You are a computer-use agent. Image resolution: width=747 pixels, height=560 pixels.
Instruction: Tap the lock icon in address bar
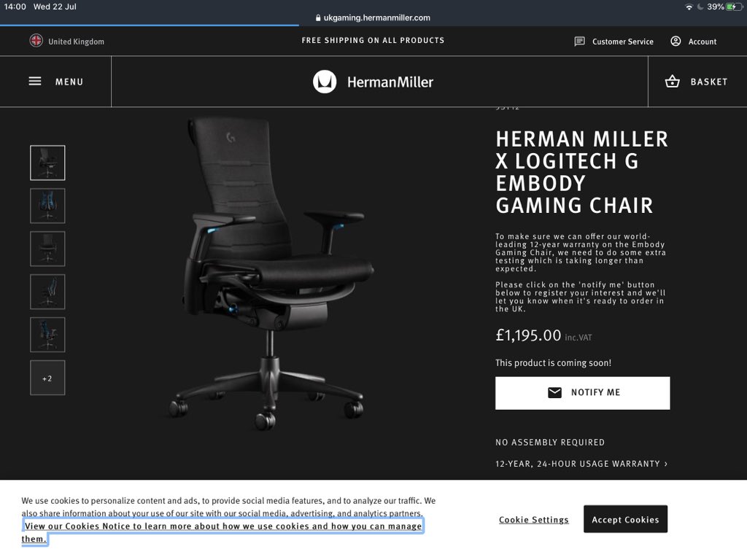[x=318, y=17]
